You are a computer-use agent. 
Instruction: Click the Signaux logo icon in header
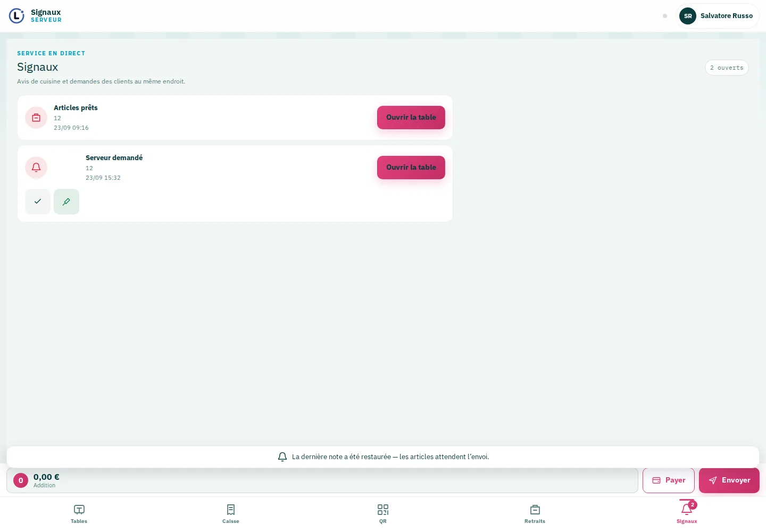point(16,16)
